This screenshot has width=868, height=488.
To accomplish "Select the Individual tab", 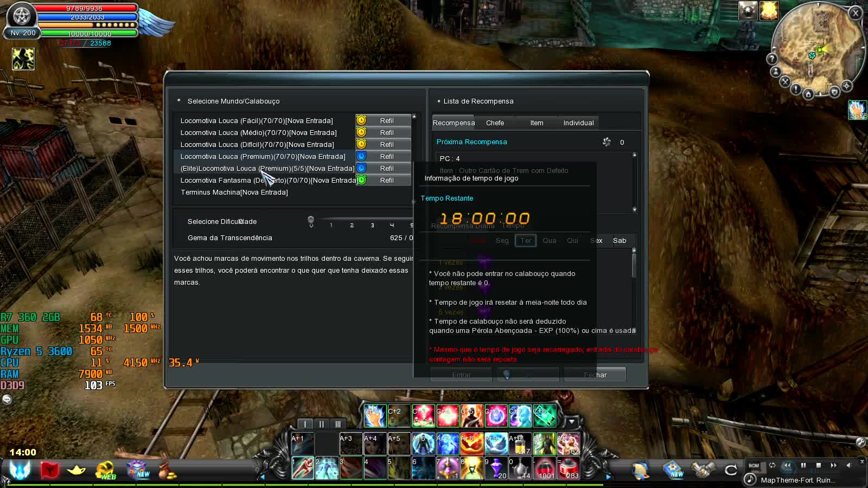I will [x=578, y=123].
